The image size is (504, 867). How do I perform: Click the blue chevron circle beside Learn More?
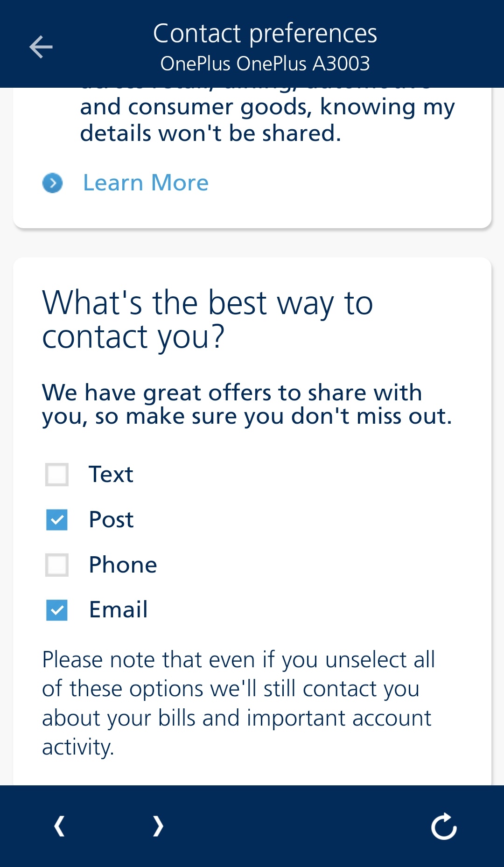coord(52,183)
